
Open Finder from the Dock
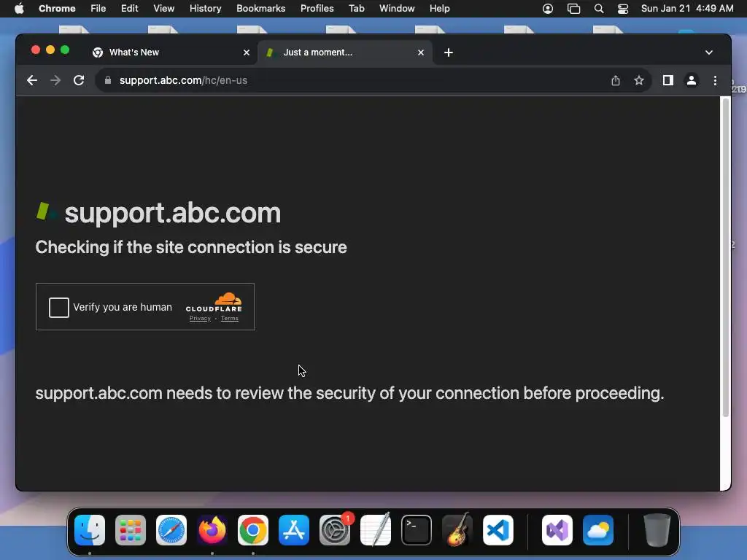(x=90, y=530)
